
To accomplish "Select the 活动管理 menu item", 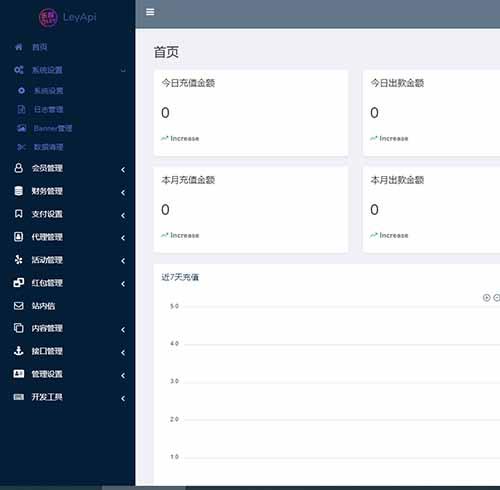I will [x=68, y=260].
